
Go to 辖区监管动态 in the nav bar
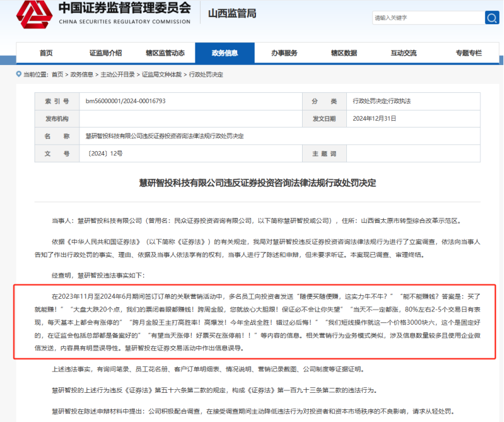[x=165, y=53]
